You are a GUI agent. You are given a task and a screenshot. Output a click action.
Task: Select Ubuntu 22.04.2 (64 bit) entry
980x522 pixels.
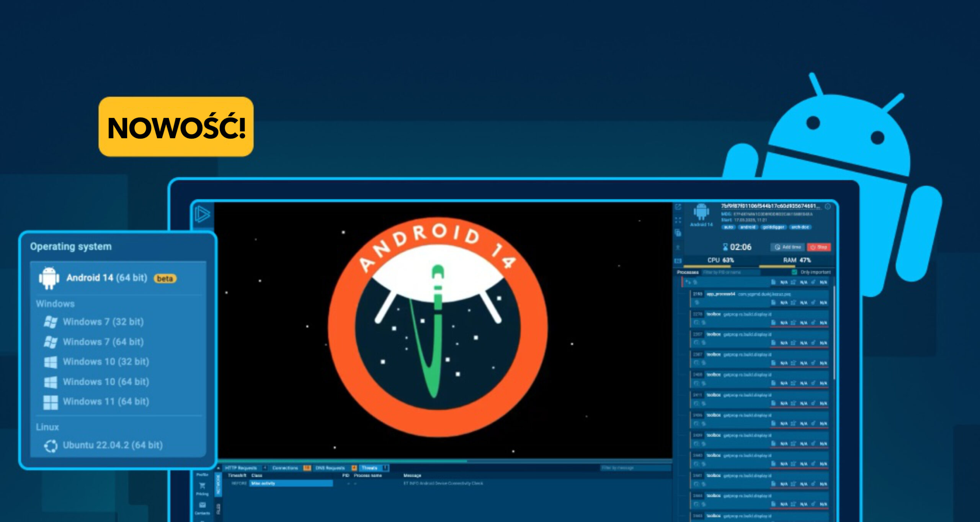[x=113, y=445]
